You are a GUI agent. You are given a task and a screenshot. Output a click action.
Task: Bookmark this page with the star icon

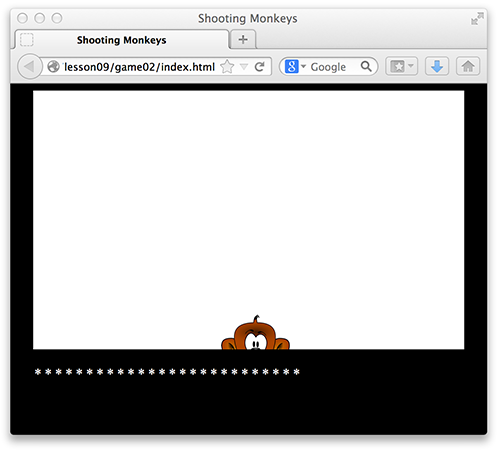pyautogui.click(x=227, y=67)
